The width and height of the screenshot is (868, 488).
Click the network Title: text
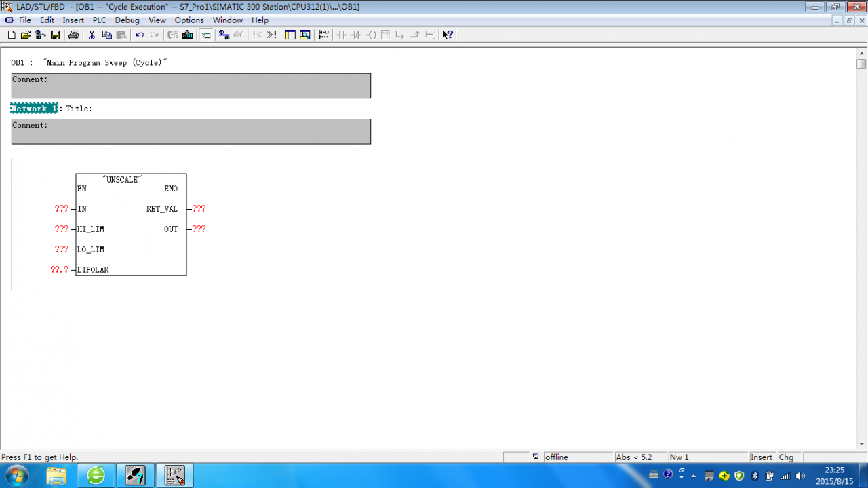click(x=79, y=109)
